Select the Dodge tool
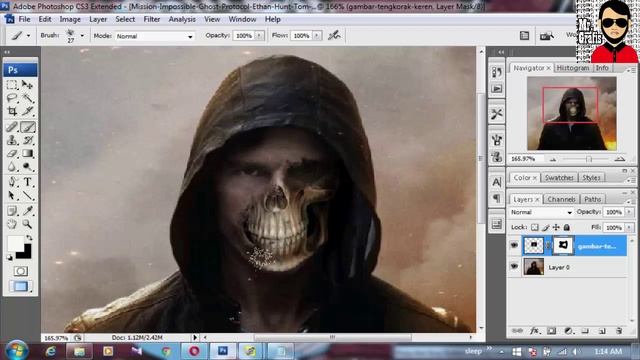 [27, 167]
